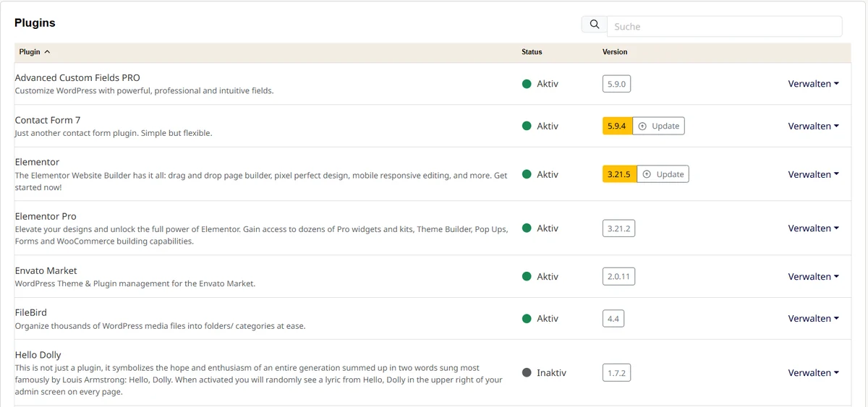Click the Aktiv status of FileBird
This screenshot has width=868, height=407.
tap(540, 319)
